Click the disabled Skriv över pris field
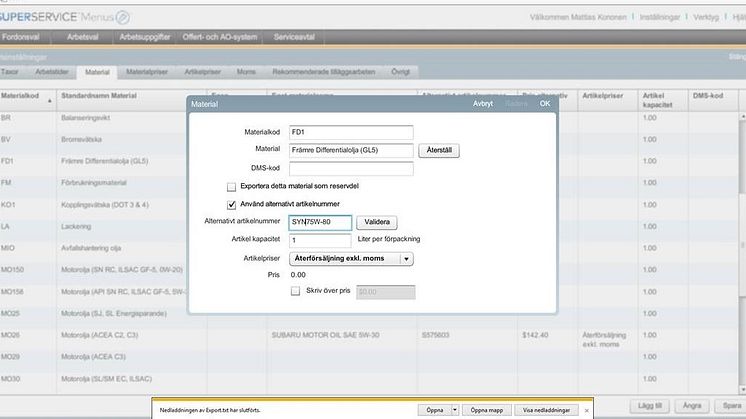This screenshot has width=746, height=419. pos(386,292)
